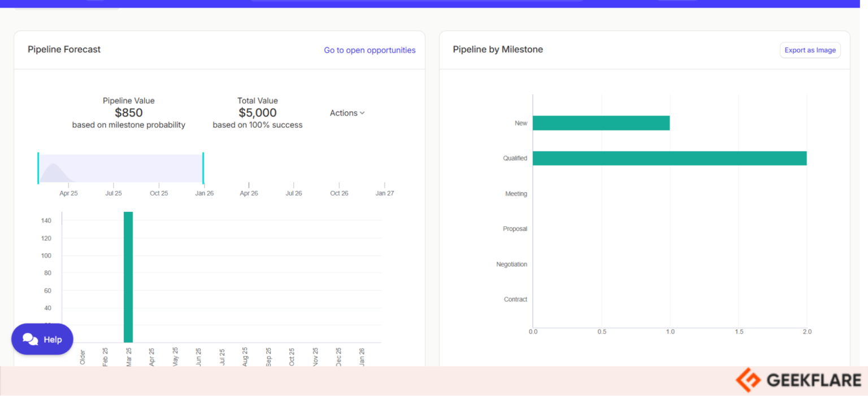Click the Proposal milestone label
868x396 pixels.
click(515, 229)
